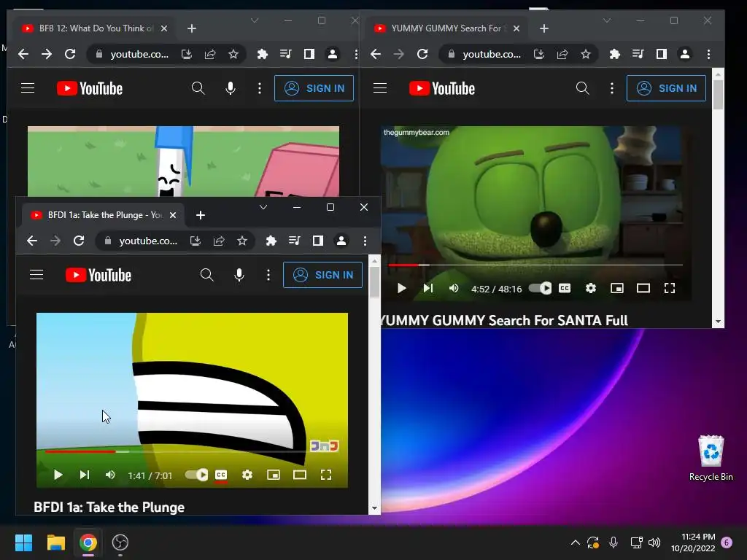Open Chrome menu in YUMMY GUMMY window

708,54
